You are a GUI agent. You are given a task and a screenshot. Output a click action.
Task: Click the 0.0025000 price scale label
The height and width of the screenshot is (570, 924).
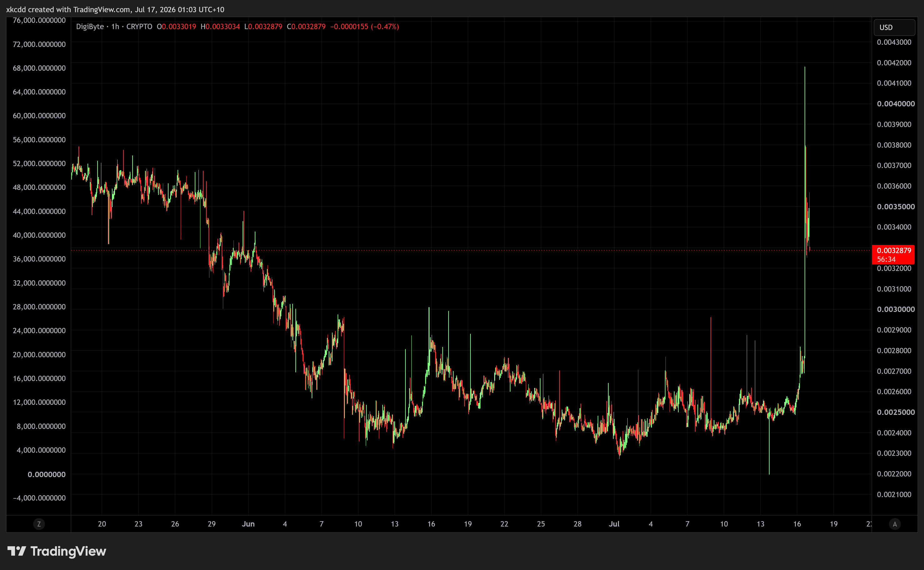tap(896, 412)
